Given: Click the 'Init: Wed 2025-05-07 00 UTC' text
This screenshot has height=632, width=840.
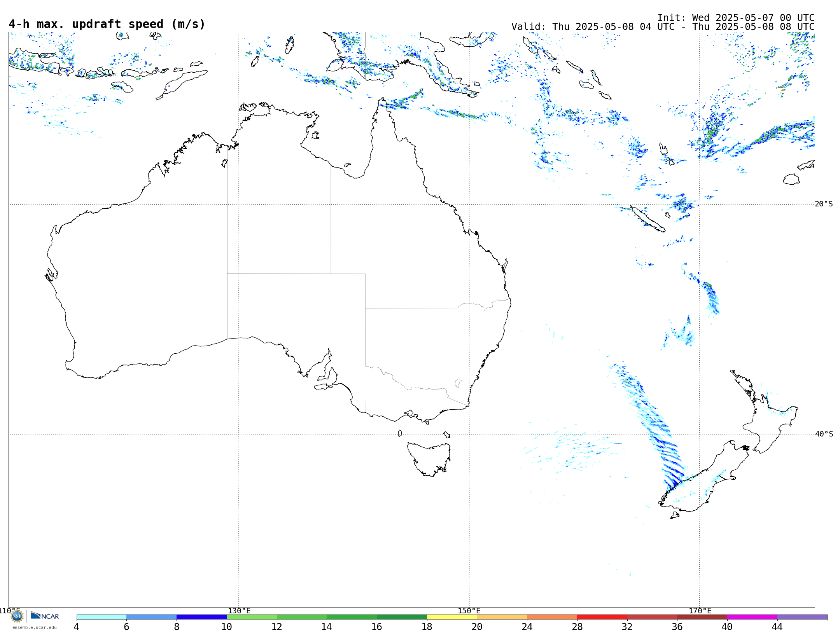Looking at the screenshot, I should [736, 18].
